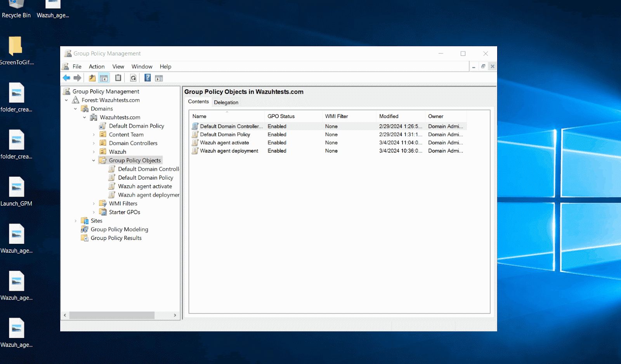Viewport: 621px width, 364px height.
Task: Switch to the Delegation tab
Action: point(226,102)
